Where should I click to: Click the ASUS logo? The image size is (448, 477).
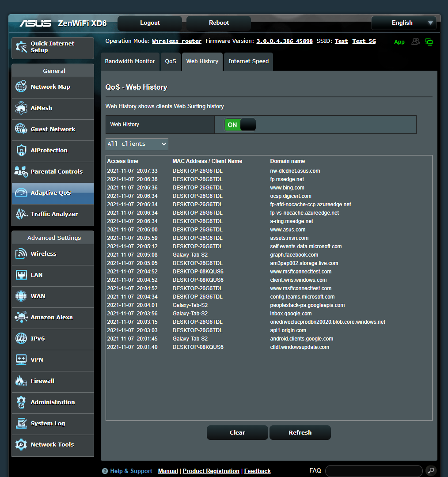(36, 23)
